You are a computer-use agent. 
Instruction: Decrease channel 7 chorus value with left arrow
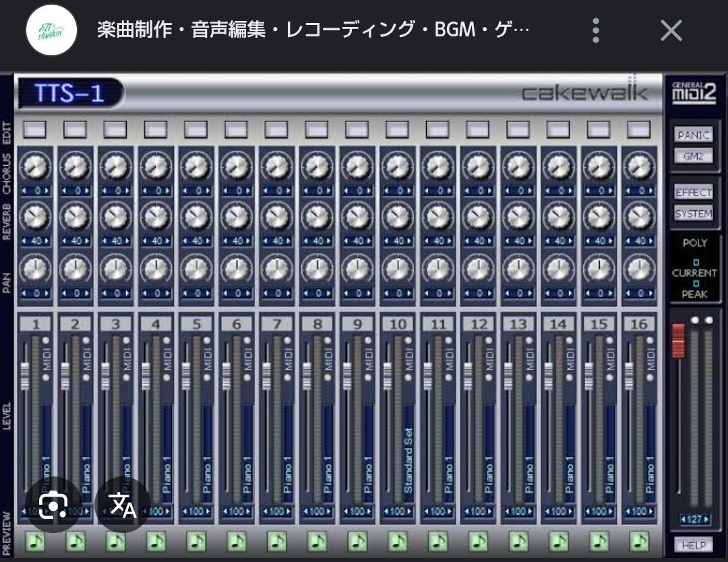(x=266, y=191)
